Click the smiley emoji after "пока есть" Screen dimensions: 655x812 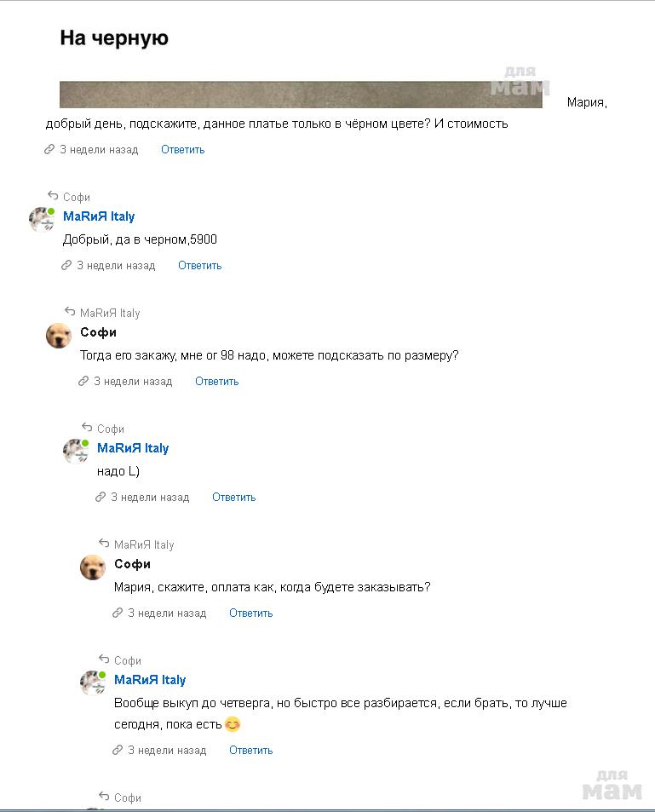click(x=233, y=725)
